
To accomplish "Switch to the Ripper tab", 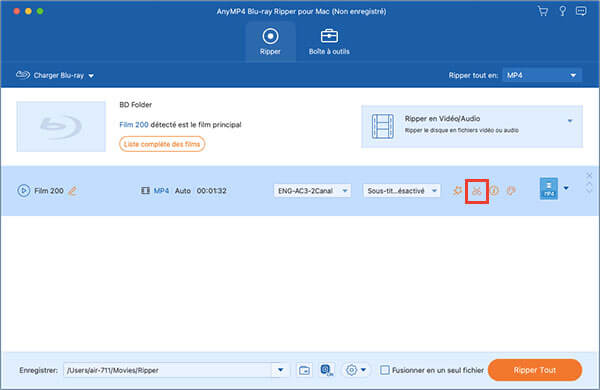I will coord(270,42).
